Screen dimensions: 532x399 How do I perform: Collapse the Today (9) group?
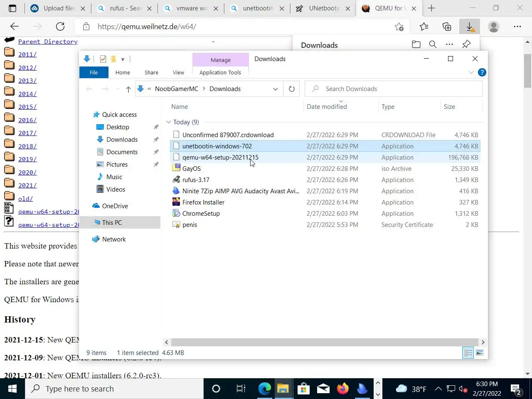(x=168, y=122)
